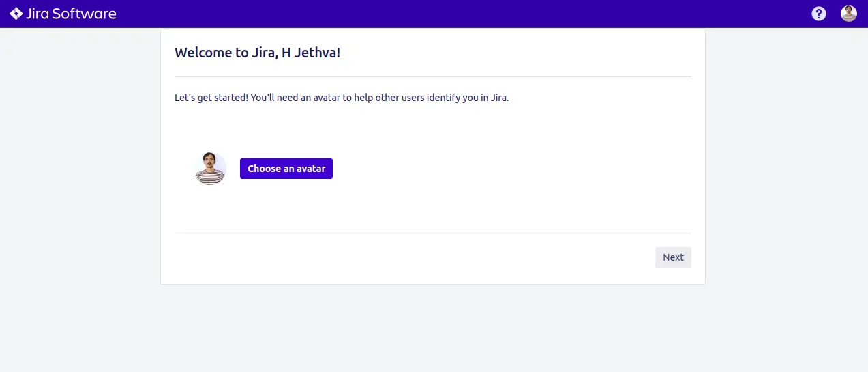Image resolution: width=868 pixels, height=372 pixels.
Task: Click the Let's get started description text
Action: click(342, 98)
